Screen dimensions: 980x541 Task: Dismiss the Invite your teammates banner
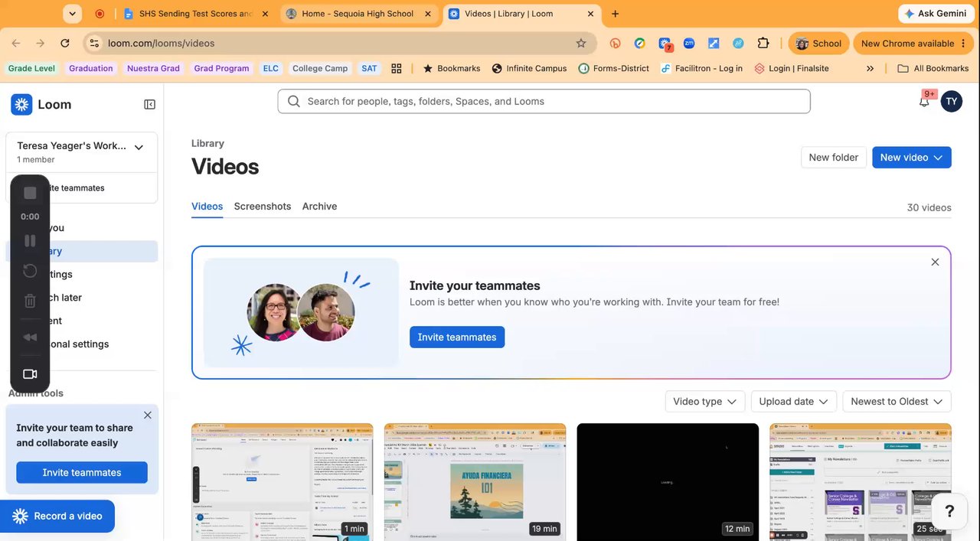(935, 262)
